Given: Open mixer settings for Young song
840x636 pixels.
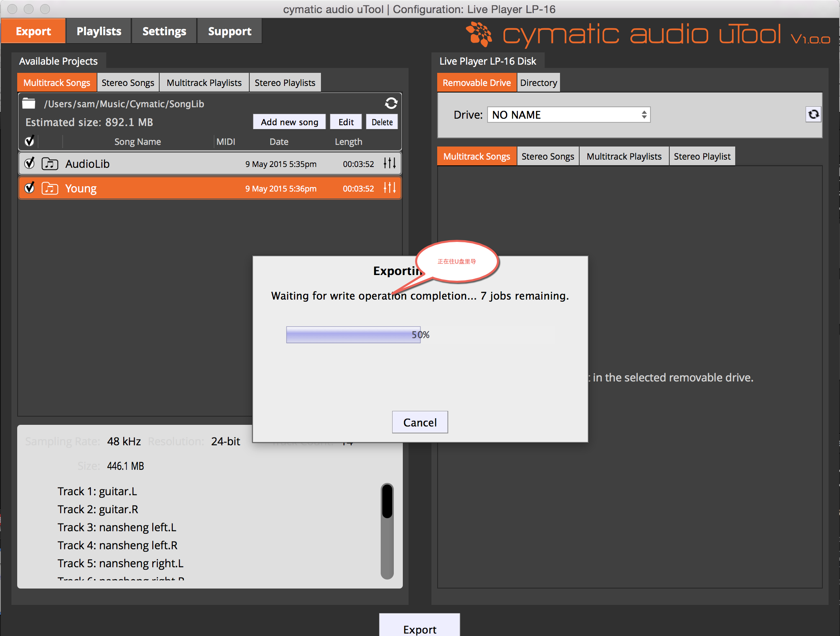Looking at the screenshot, I should coord(390,188).
